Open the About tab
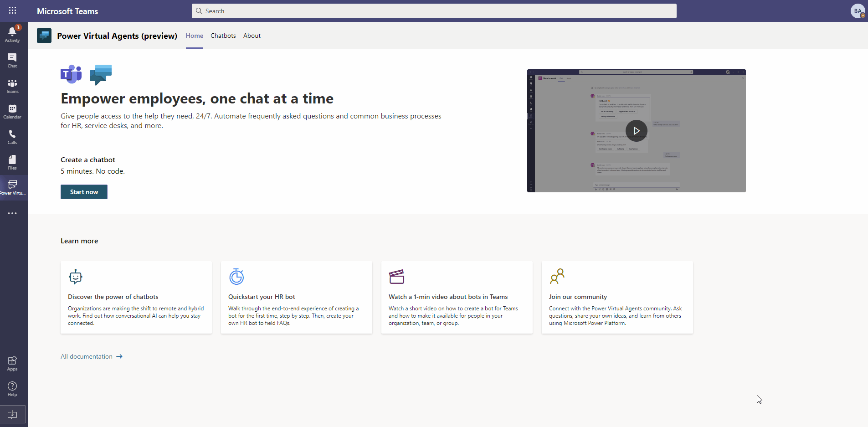 click(252, 36)
